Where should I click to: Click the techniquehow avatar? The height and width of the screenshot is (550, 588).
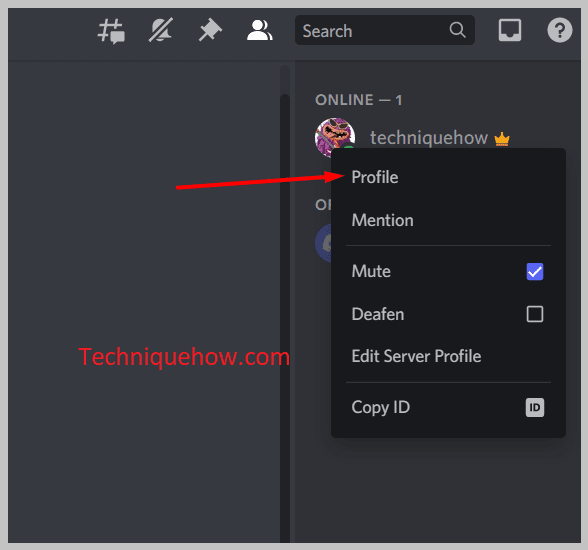click(335, 137)
